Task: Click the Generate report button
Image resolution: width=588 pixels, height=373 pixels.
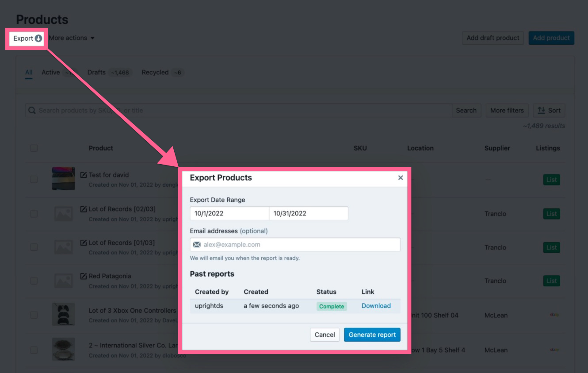Action: point(372,335)
